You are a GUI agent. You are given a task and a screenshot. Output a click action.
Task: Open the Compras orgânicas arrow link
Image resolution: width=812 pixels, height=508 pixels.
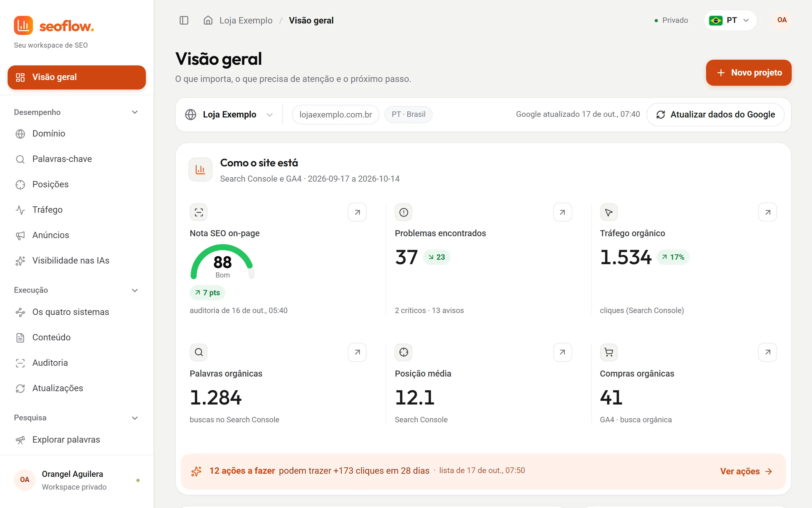coord(767,352)
